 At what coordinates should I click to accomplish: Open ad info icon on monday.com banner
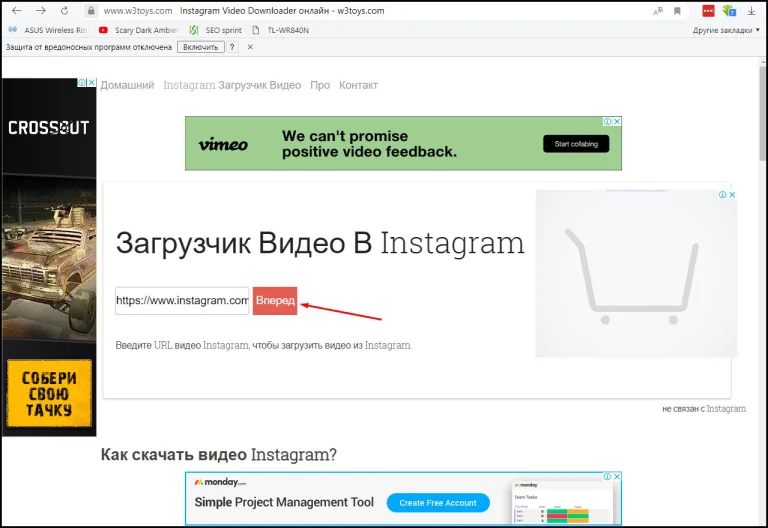(607, 477)
